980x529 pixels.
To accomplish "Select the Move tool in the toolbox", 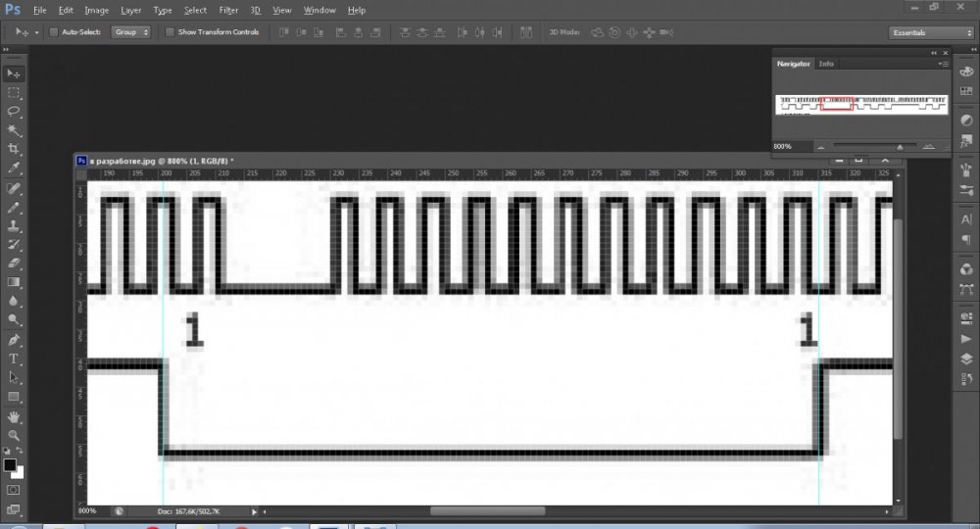I will click(x=13, y=73).
